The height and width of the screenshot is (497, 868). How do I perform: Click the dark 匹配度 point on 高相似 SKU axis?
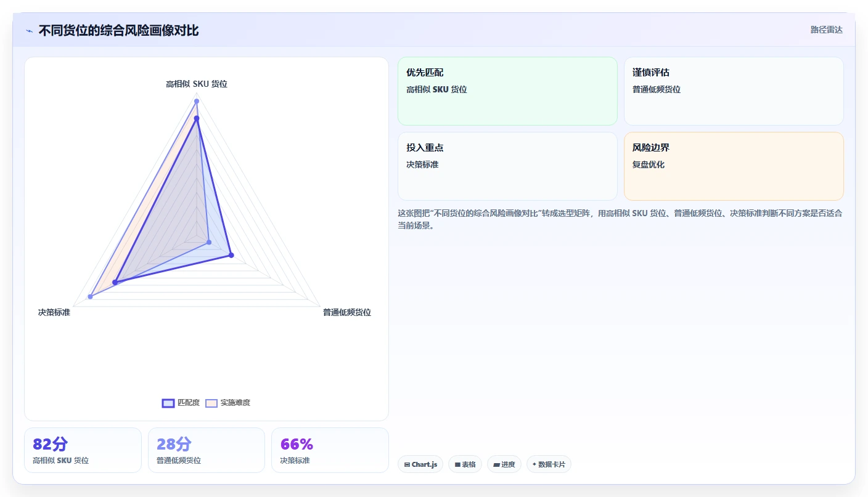[197, 118]
